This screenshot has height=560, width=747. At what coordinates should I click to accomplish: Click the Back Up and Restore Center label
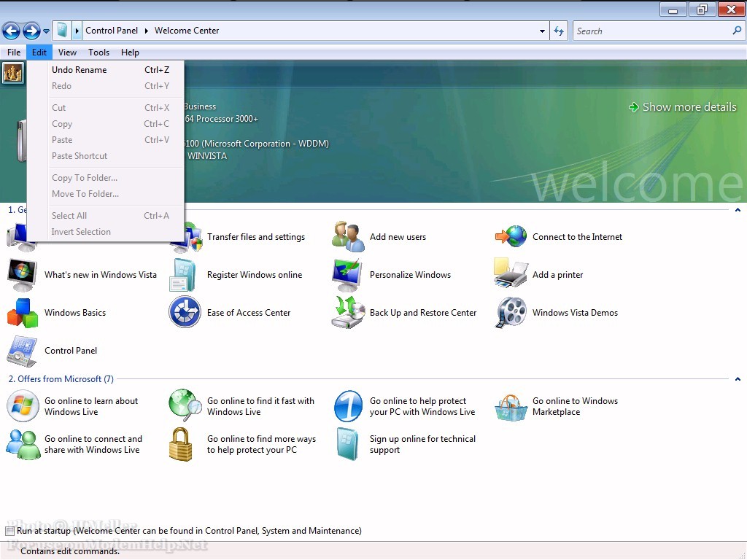tap(423, 313)
